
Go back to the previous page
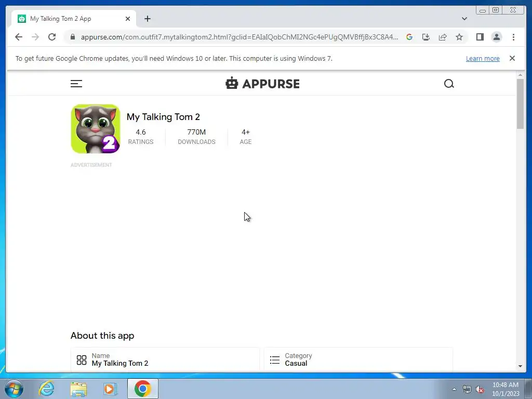(x=19, y=37)
